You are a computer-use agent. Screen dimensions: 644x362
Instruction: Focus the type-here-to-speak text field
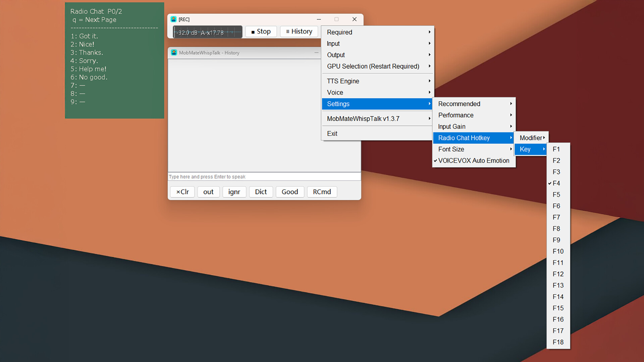click(x=264, y=177)
